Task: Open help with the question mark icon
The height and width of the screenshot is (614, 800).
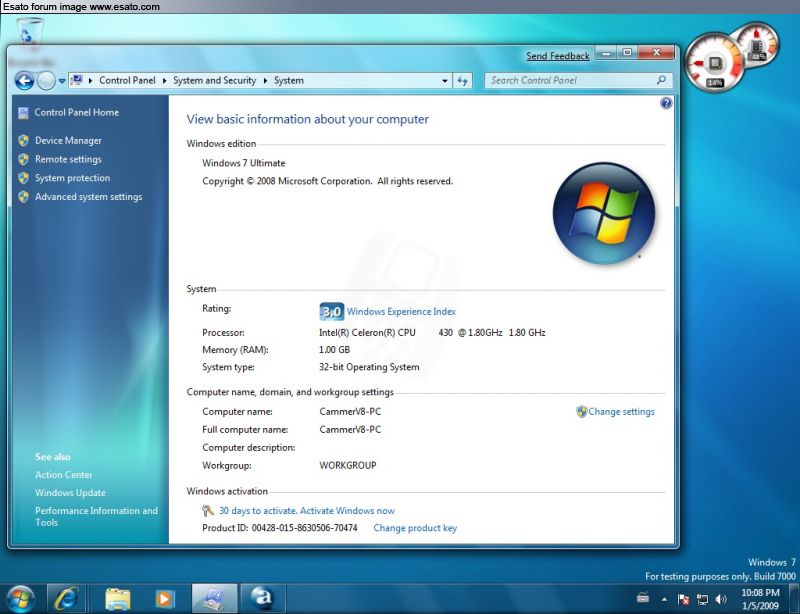Action: click(x=666, y=104)
